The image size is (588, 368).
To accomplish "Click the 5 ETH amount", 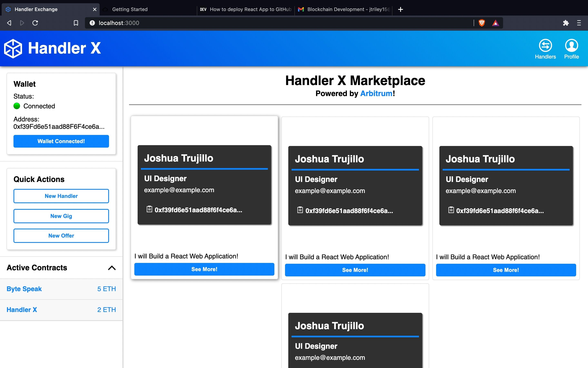I will [106, 289].
